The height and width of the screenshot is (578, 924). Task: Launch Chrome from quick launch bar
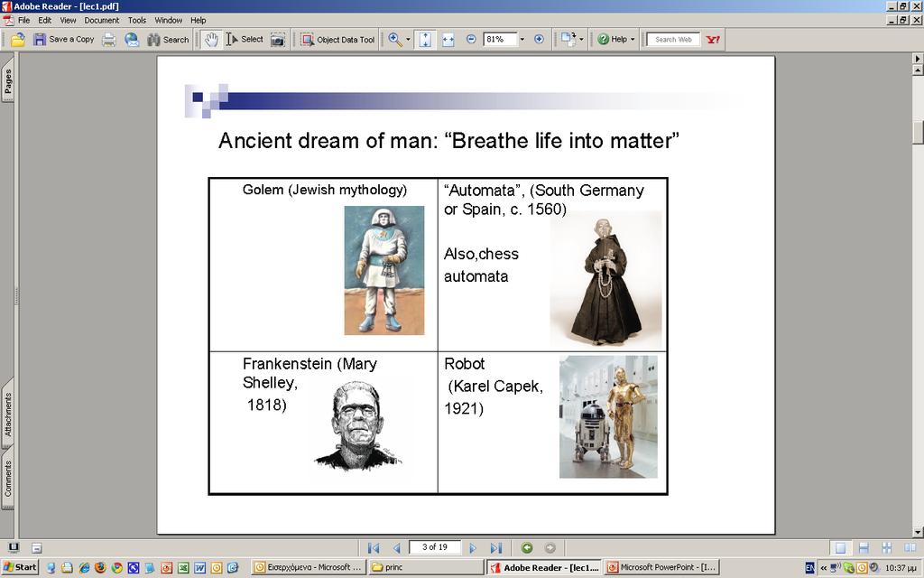(x=116, y=567)
